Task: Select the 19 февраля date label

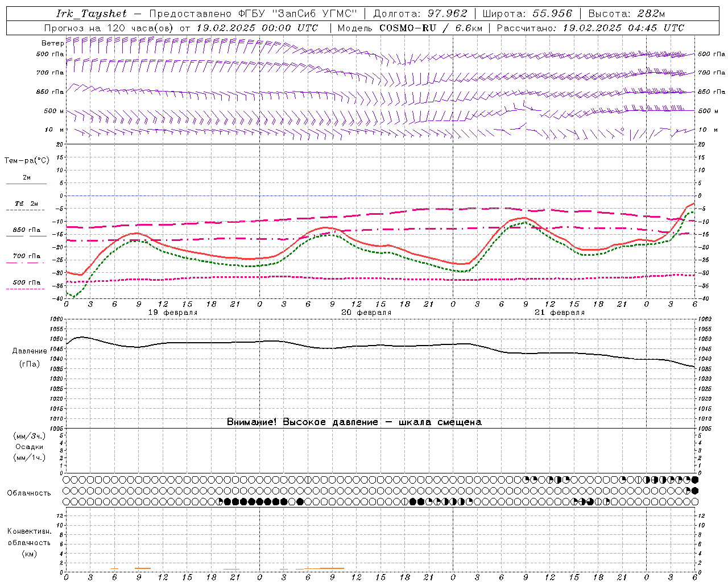Action: pos(173,313)
